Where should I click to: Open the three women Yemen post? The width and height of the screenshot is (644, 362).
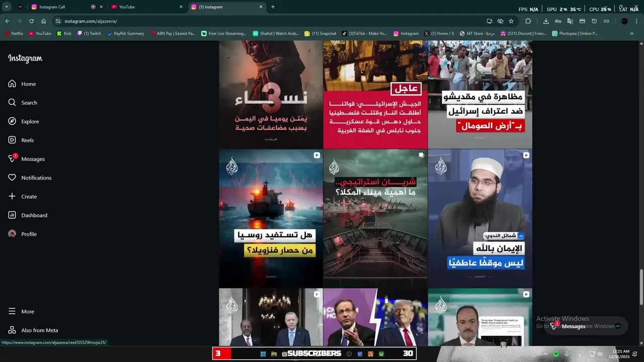tap(271, 95)
